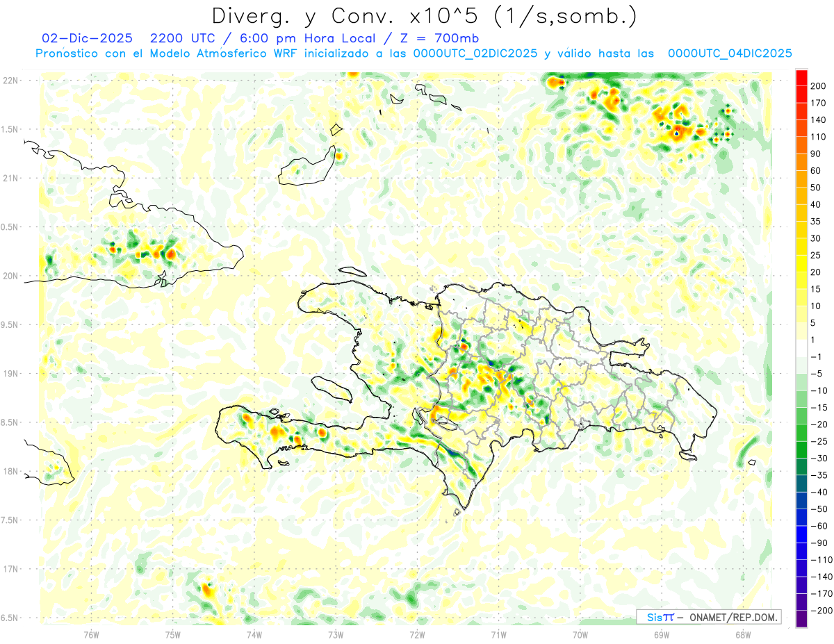
Task: Click the 22N latitude axis label
Action: (x=10, y=80)
